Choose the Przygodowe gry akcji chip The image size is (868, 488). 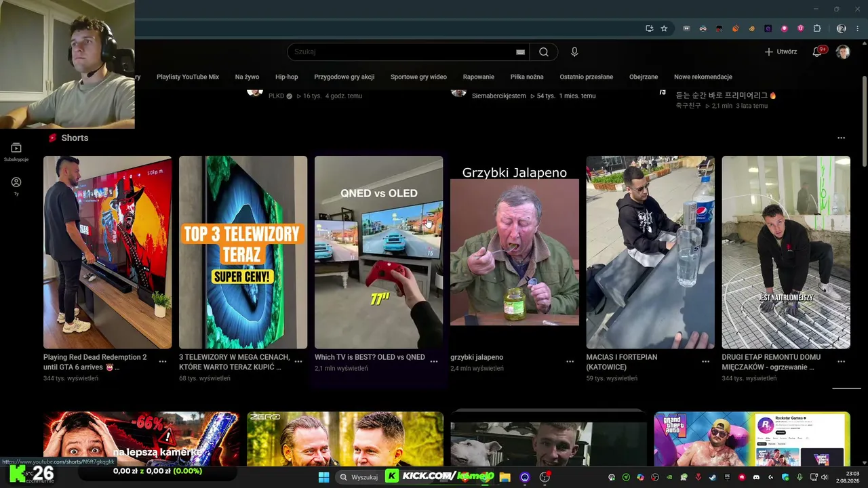pos(344,77)
